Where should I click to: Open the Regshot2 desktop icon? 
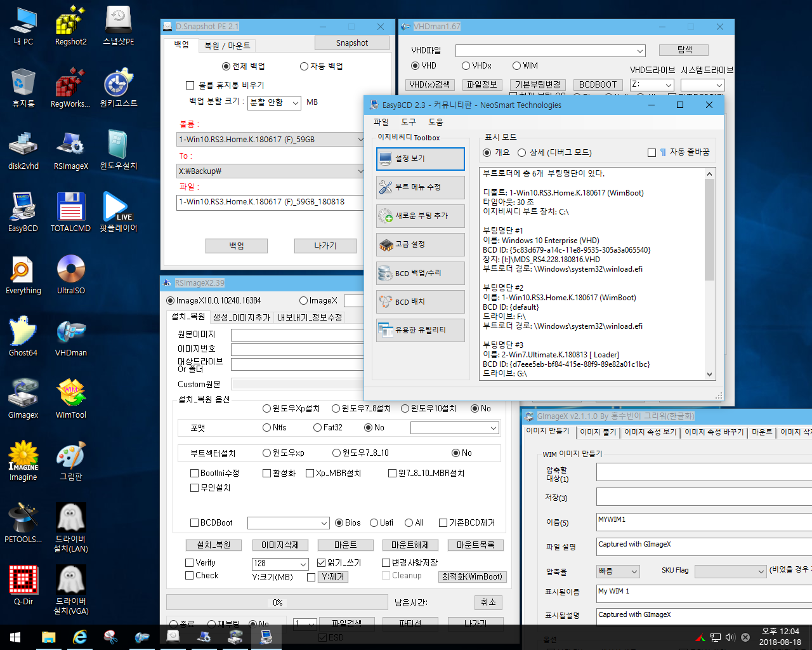tap(70, 27)
